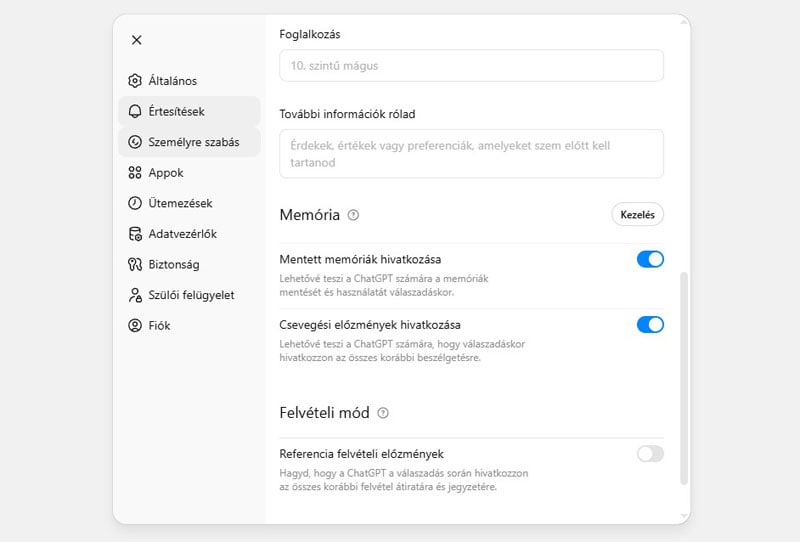Viewport: 800px width, 542px height.
Task: Switch to Adatvezérlők section
Action: [183, 234]
